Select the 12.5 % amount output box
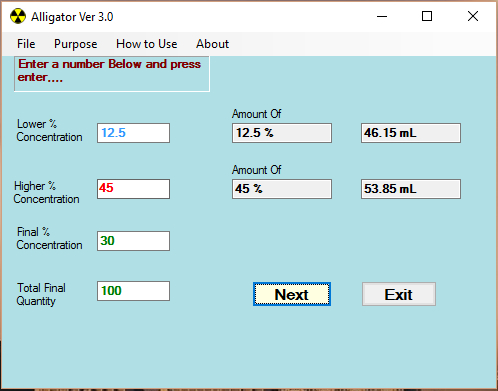 click(x=282, y=133)
